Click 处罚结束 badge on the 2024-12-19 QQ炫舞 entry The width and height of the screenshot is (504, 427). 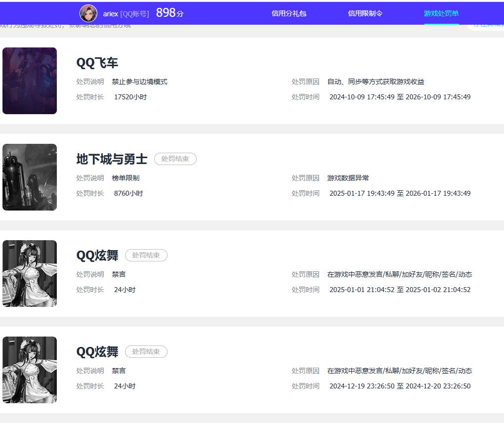[146, 352]
